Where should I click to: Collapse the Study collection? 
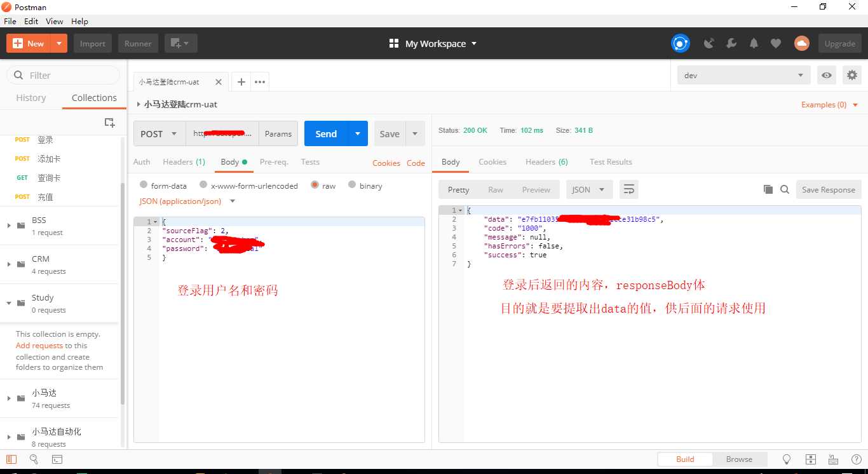click(8, 302)
